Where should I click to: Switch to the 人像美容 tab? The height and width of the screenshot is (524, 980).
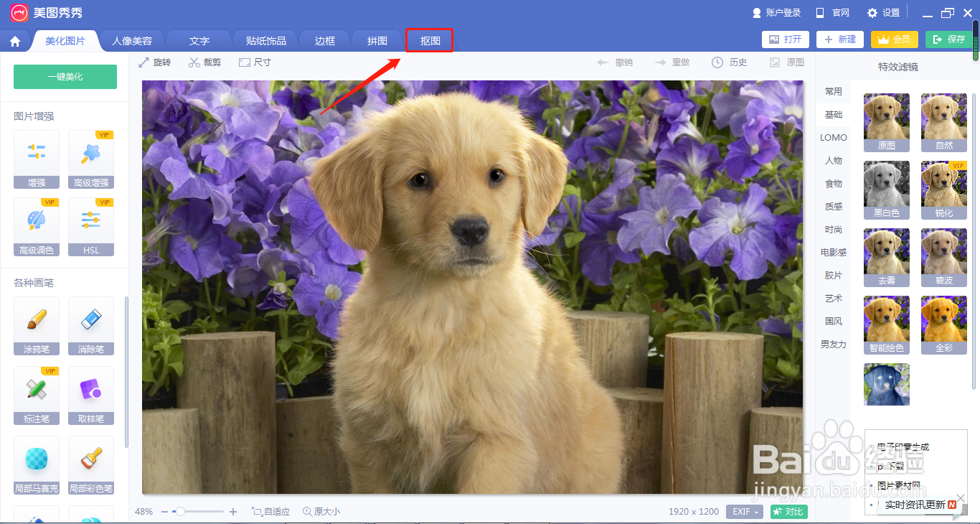[132, 41]
